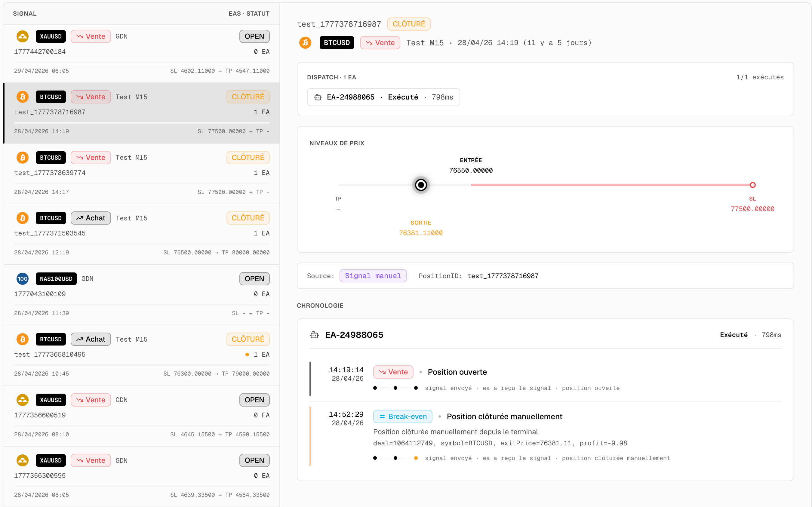Click the CLÔTURÉ badge in the detail header
The width and height of the screenshot is (812, 507).
(x=409, y=24)
